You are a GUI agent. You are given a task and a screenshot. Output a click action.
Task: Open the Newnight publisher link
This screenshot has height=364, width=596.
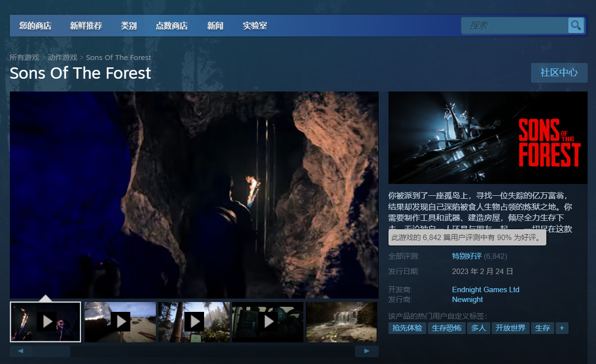tap(467, 300)
